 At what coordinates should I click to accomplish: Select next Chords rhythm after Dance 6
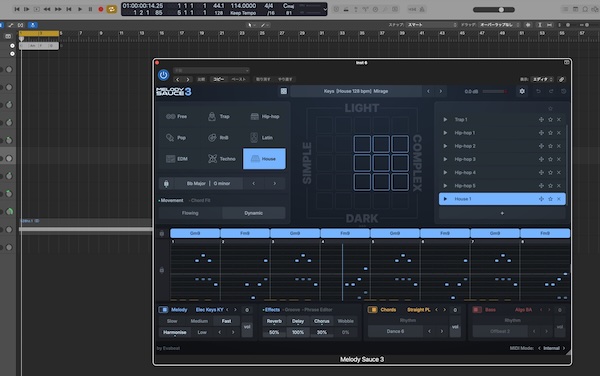pos(442,331)
